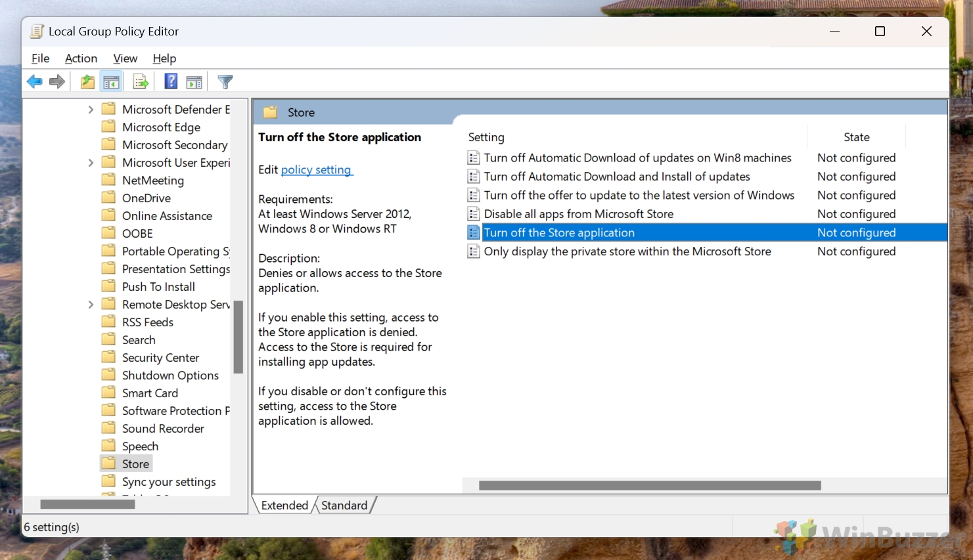The width and height of the screenshot is (973, 560).
Task: Select 'Disable all apps from Microsoft Store' setting
Action: pyautogui.click(x=579, y=214)
